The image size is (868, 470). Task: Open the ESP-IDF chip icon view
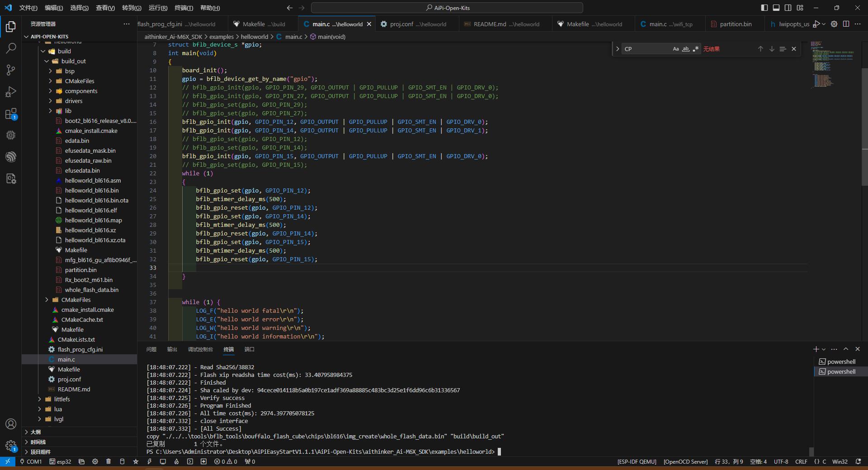[x=11, y=135]
